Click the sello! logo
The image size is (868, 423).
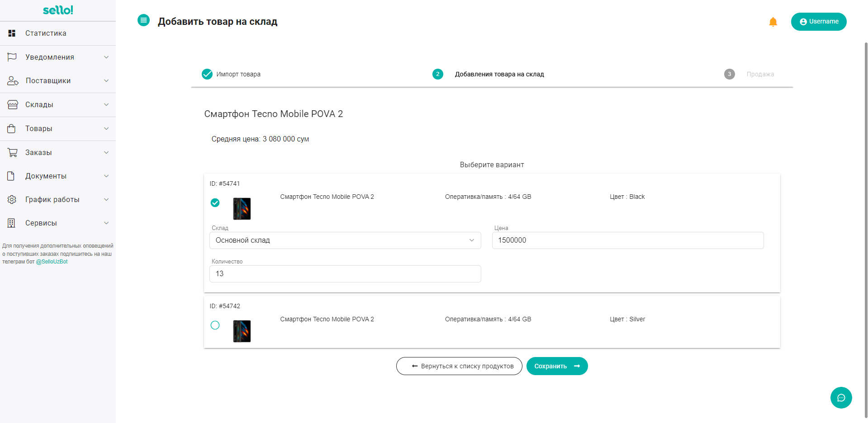click(58, 10)
